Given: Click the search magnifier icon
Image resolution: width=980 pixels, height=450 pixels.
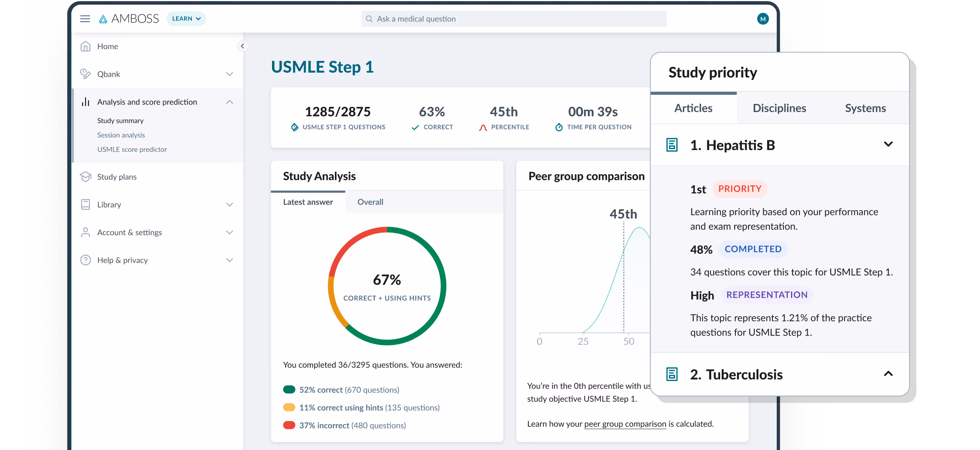Looking at the screenshot, I should tap(369, 19).
